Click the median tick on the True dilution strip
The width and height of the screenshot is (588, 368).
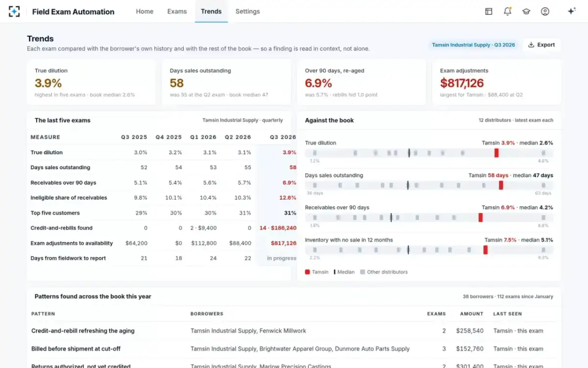(x=409, y=153)
